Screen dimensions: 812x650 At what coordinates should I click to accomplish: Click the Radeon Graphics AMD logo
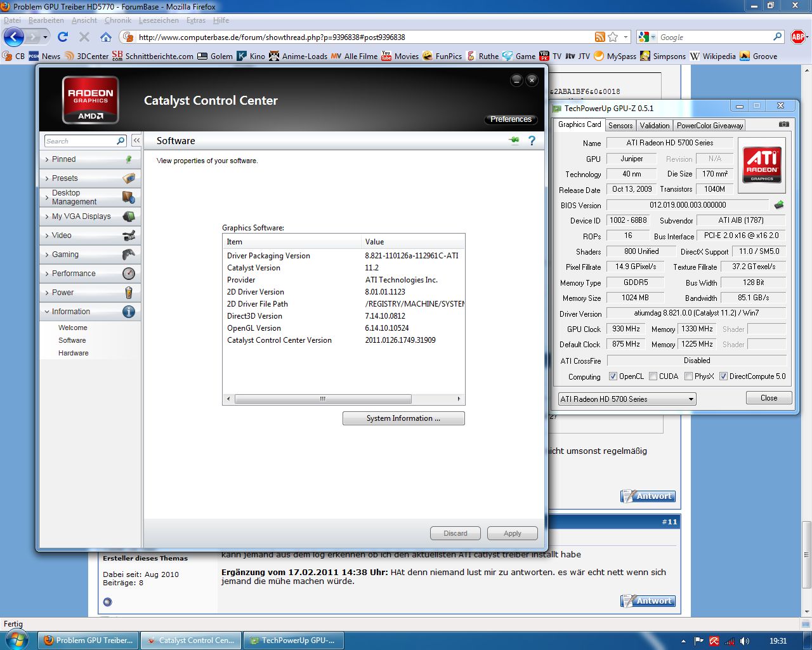tap(91, 100)
